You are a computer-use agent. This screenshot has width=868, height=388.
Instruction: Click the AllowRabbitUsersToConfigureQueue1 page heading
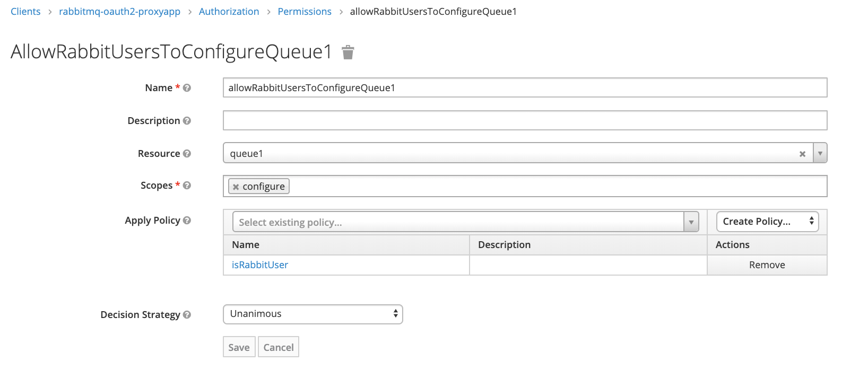171,52
